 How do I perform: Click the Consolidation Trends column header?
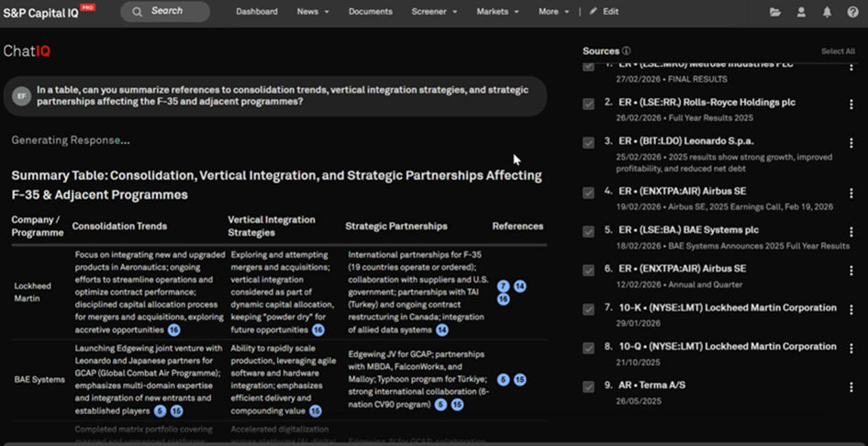point(119,226)
